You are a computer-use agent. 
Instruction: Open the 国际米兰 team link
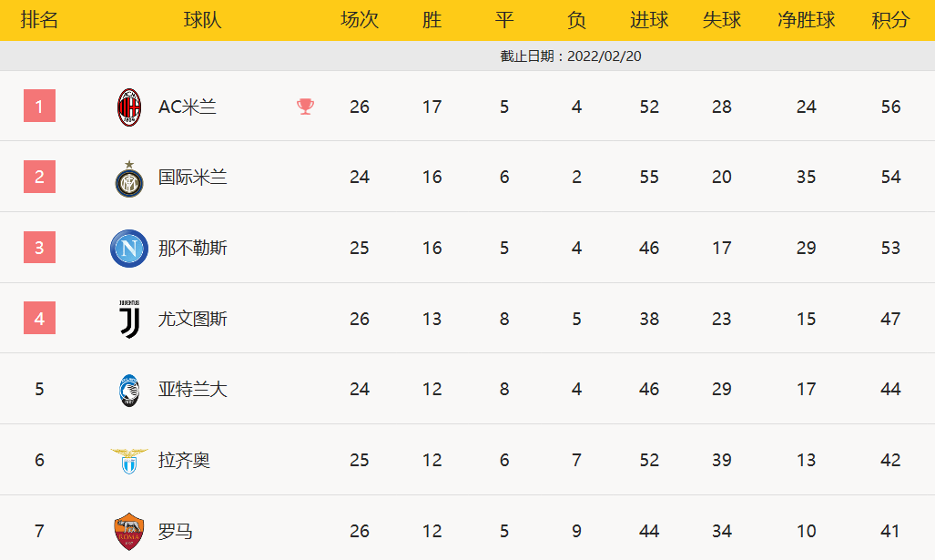click(x=193, y=177)
